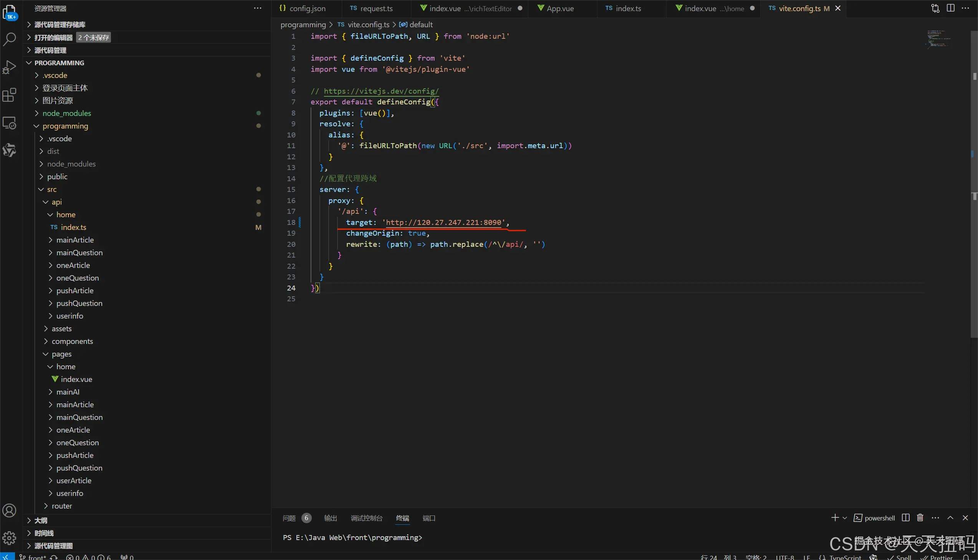This screenshot has height=560, width=978.
Task: Click the code minimap preview
Action: coord(939,39)
